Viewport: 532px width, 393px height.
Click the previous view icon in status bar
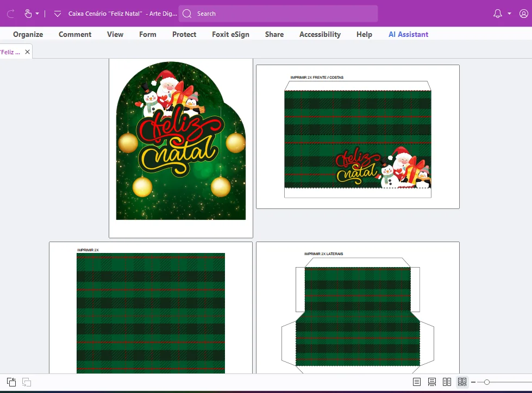11,382
